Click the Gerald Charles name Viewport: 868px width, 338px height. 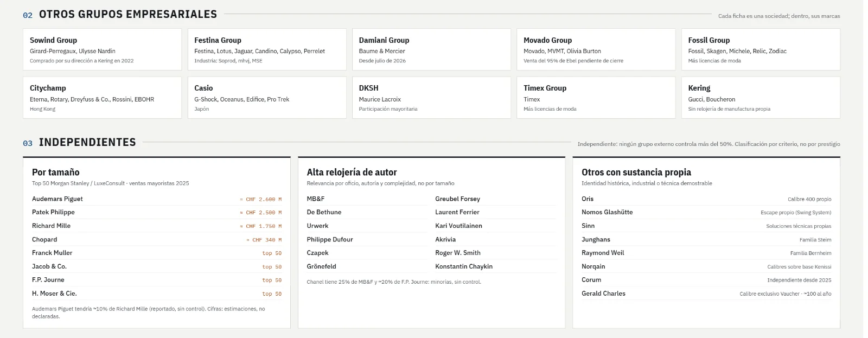tap(603, 294)
